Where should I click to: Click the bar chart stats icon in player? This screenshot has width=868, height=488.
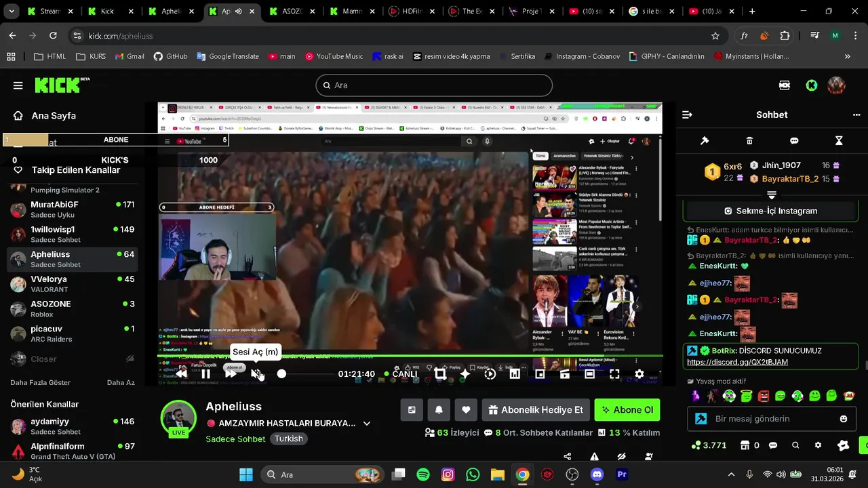(515, 373)
